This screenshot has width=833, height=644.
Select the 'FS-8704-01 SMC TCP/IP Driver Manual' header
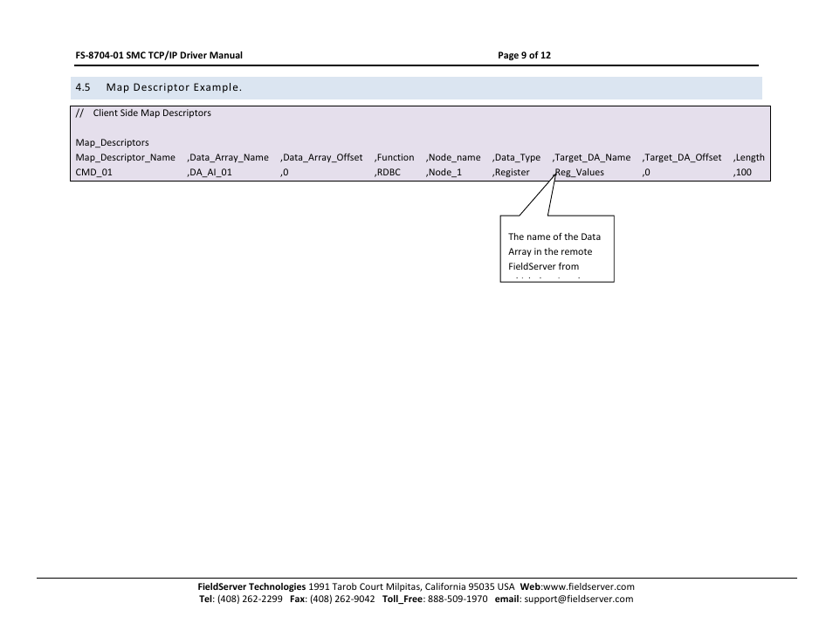[159, 55]
